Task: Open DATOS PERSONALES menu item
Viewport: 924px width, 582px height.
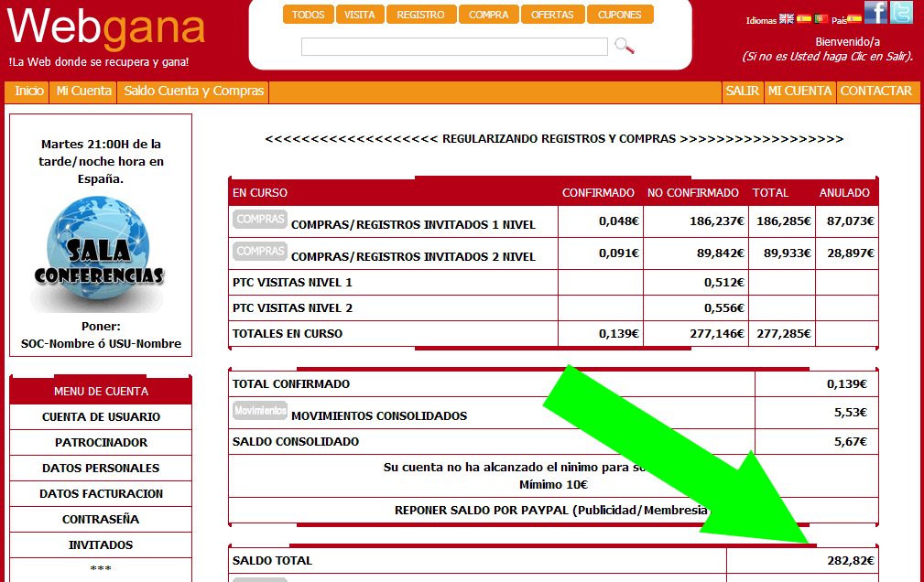Action: [x=101, y=469]
